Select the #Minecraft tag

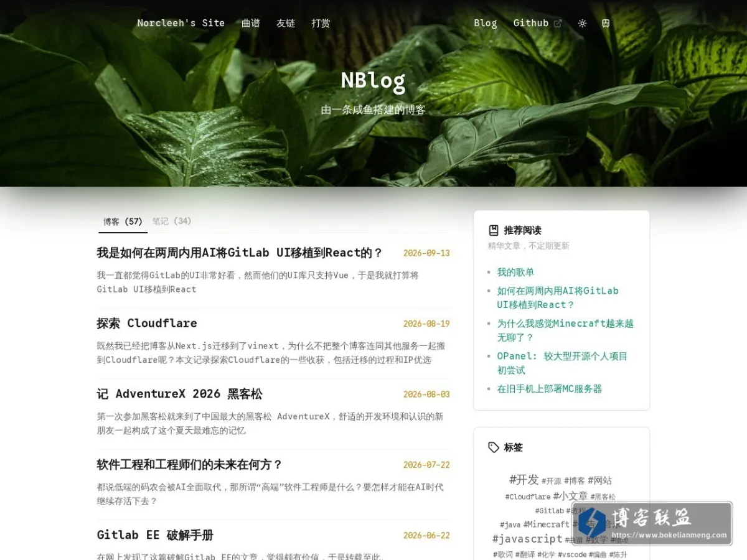click(547, 525)
